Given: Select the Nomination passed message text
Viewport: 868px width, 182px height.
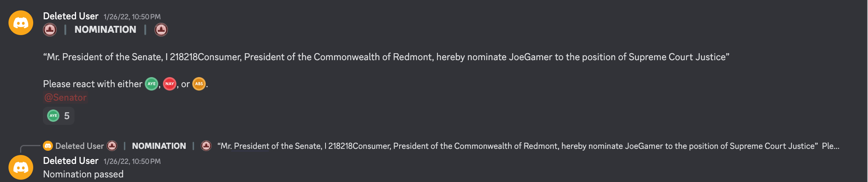Looking at the screenshot, I should (83, 174).
